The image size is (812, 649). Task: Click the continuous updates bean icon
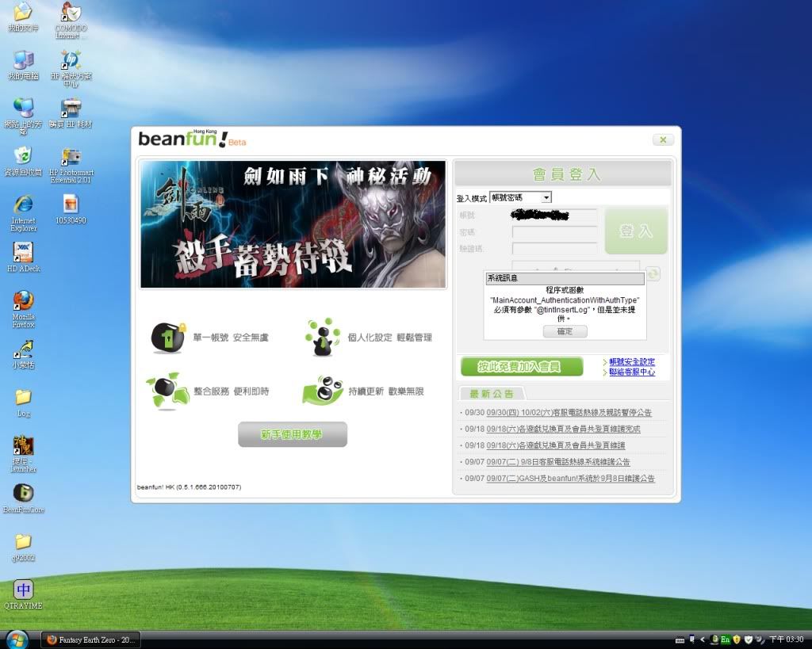click(323, 391)
